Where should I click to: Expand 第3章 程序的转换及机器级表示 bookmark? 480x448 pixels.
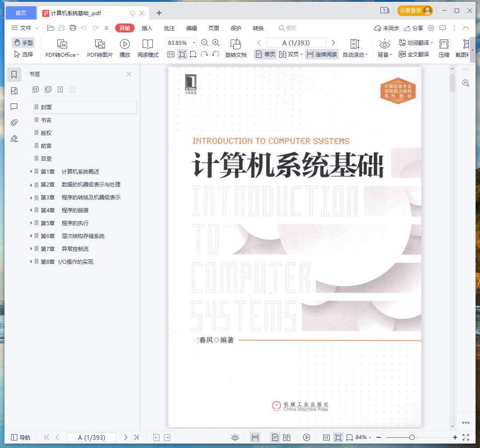pos(31,197)
